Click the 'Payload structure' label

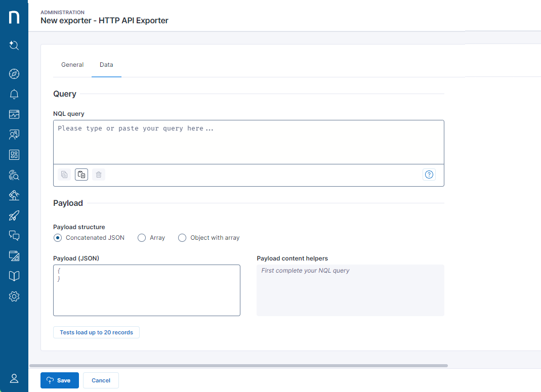79,227
